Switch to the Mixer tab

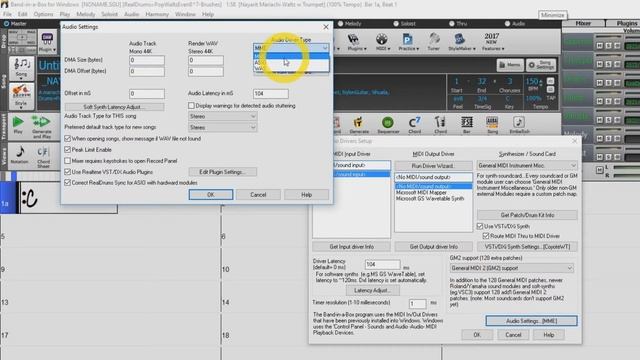click(x=583, y=23)
